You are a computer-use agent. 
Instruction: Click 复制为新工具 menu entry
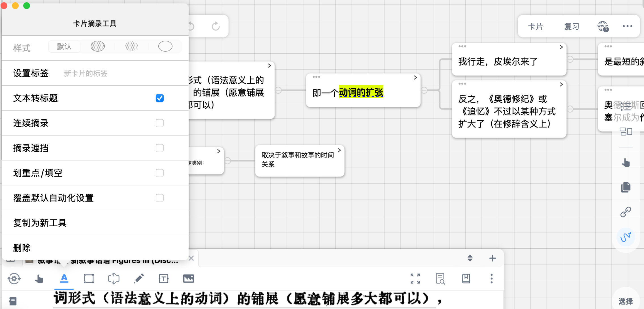pos(95,223)
